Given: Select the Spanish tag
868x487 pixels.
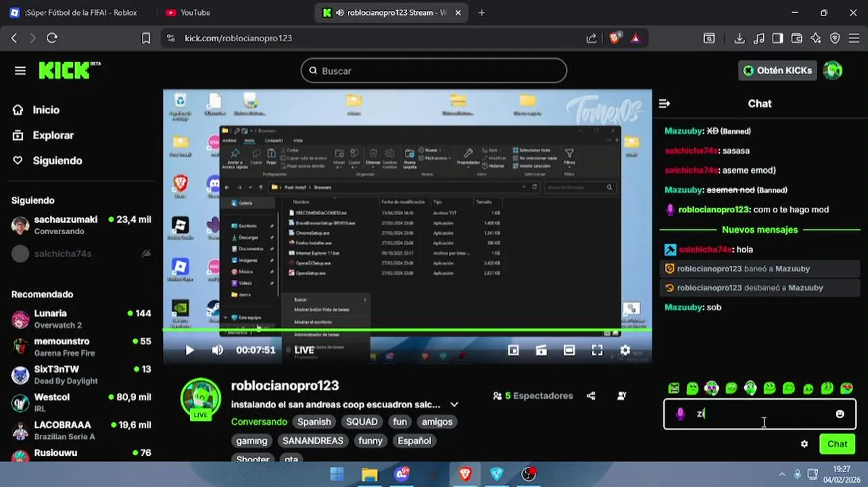Looking at the screenshot, I should [314, 421].
